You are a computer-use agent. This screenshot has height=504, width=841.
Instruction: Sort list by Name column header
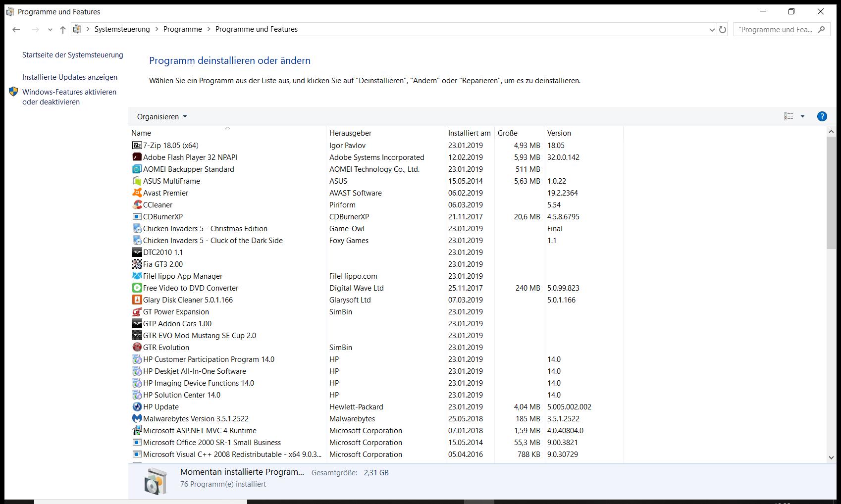[227, 133]
